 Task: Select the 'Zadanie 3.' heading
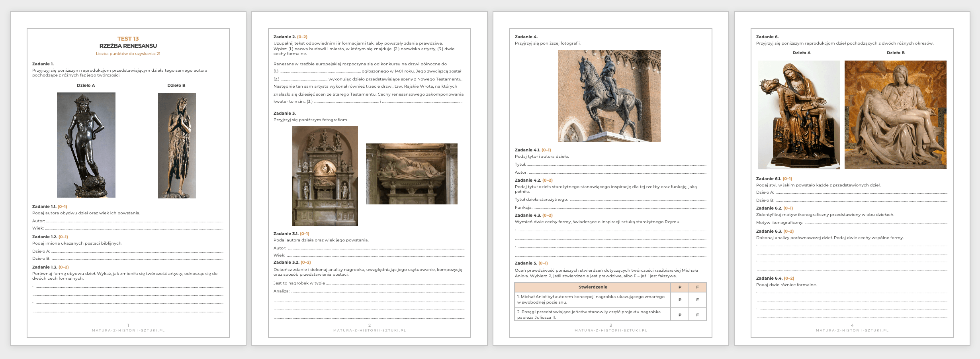285,114
